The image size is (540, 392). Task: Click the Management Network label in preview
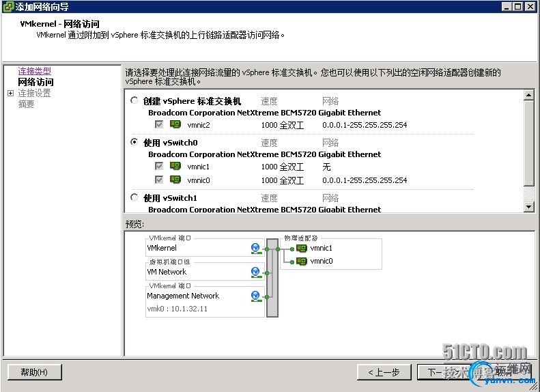(x=183, y=296)
